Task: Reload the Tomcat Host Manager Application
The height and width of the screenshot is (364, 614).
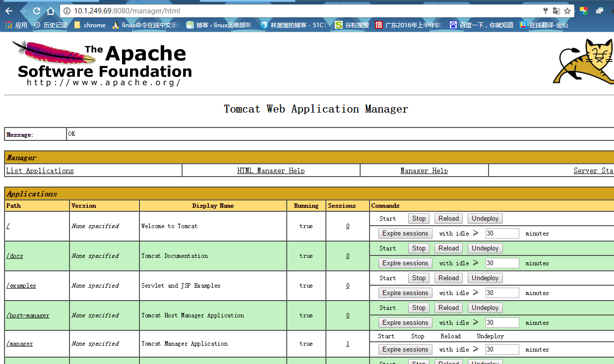Action: point(448,308)
